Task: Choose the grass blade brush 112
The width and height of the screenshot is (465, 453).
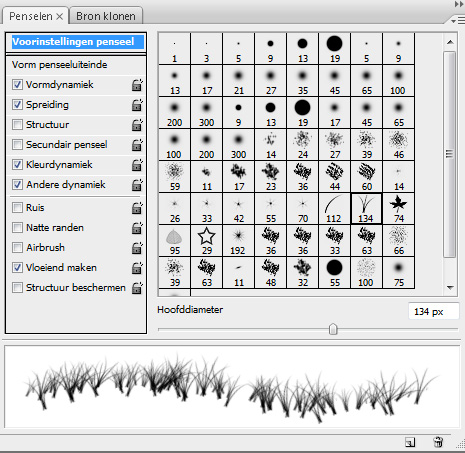Action: click(x=335, y=209)
